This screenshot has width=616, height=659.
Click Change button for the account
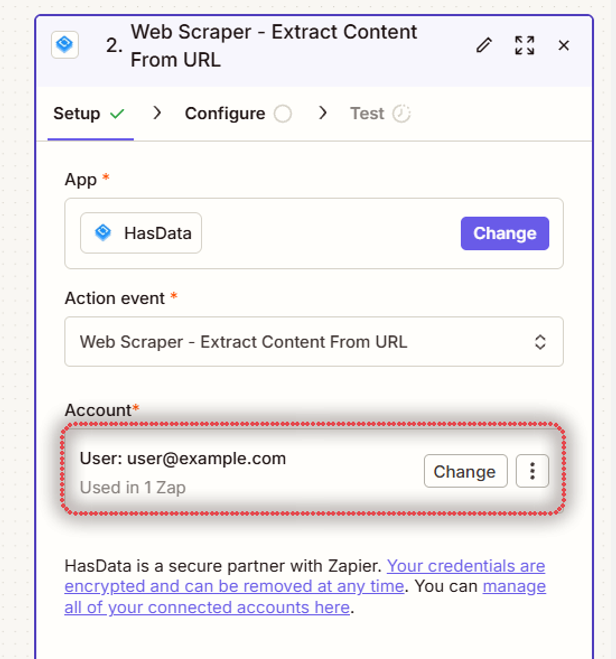pyautogui.click(x=466, y=471)
